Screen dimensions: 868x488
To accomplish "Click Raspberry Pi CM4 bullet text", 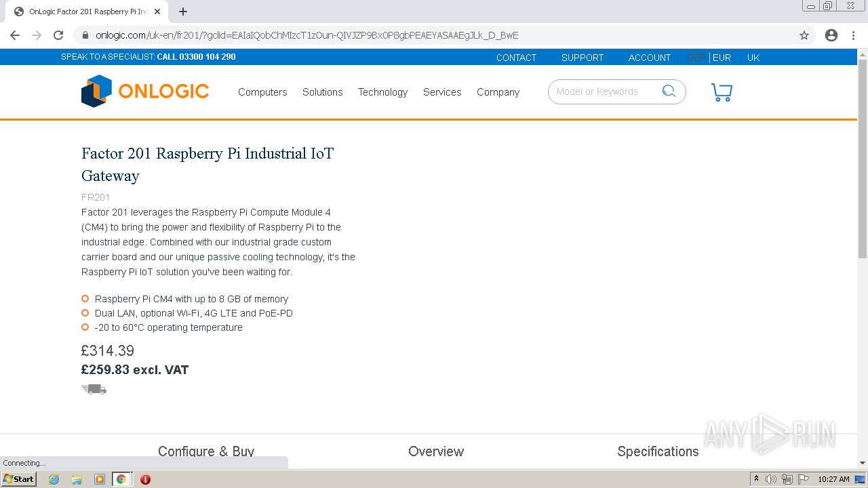I will point(191,299).
